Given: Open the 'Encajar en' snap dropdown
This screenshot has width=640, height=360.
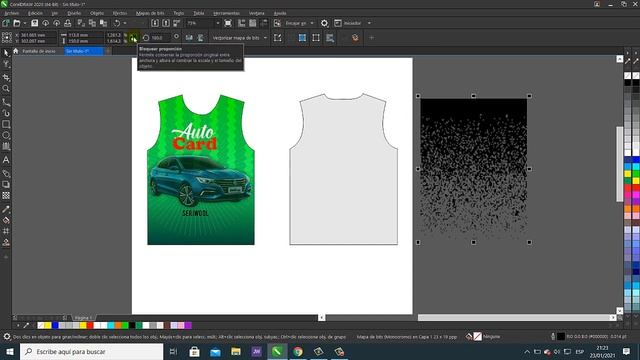Looking at the screenshot, I should click(312, 23).
